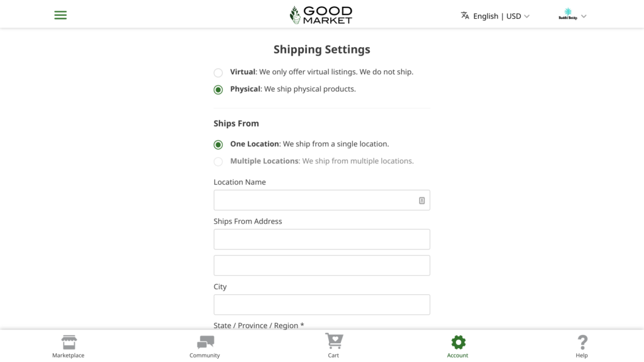Click the Location Name input field

coord(314,200)
